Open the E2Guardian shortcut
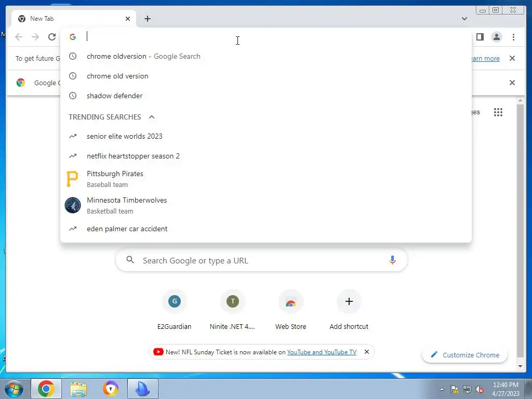Viewport: 532px width, 399px height. [x=175, y=310]
